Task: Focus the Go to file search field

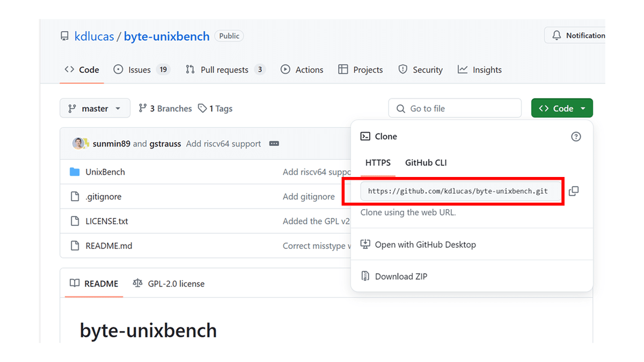Action: click(x=455, y=108)
